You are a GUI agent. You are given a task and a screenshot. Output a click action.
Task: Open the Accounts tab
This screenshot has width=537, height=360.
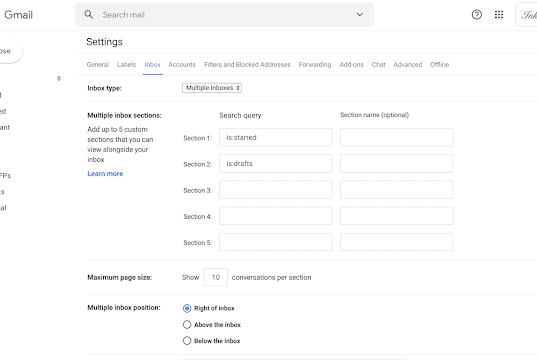pos(182,65)
